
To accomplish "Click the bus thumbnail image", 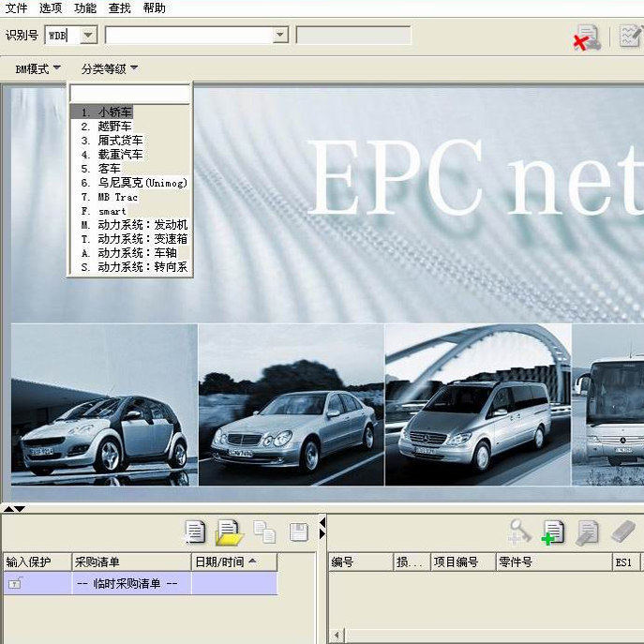I will click(x=607, y=405).
